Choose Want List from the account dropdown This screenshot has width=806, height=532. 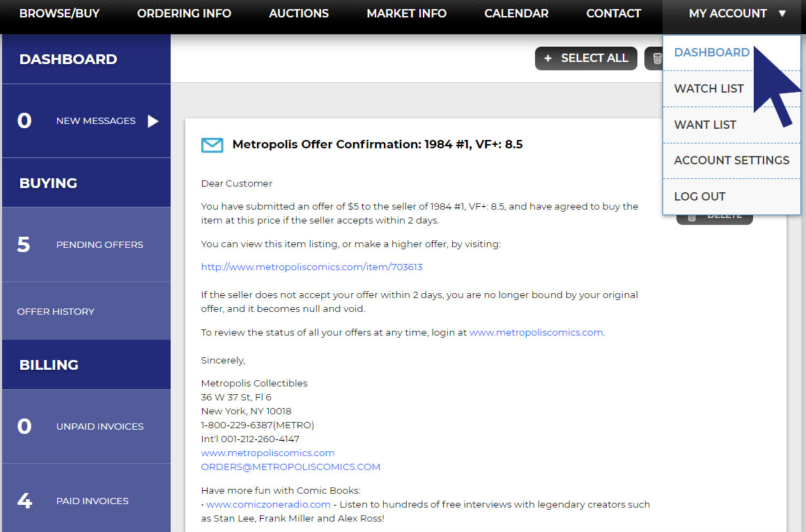[705, 125]
